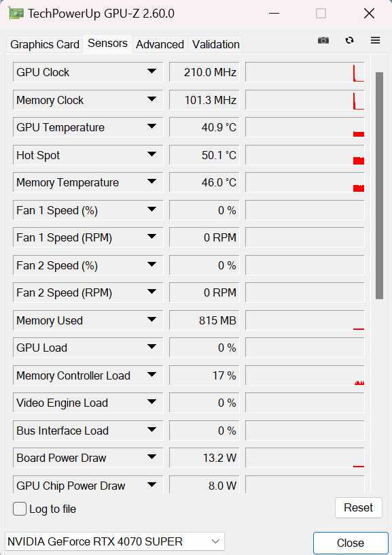Click the GPU Temperature graph area
The height and width of the screenshot is (555, 392).
click(x=304, y=127)
